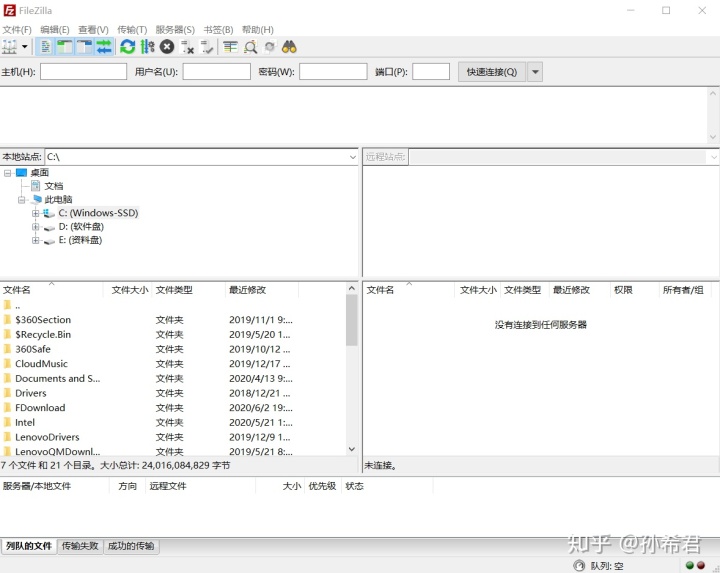Open the 文件(F) menu

point(17,30)
